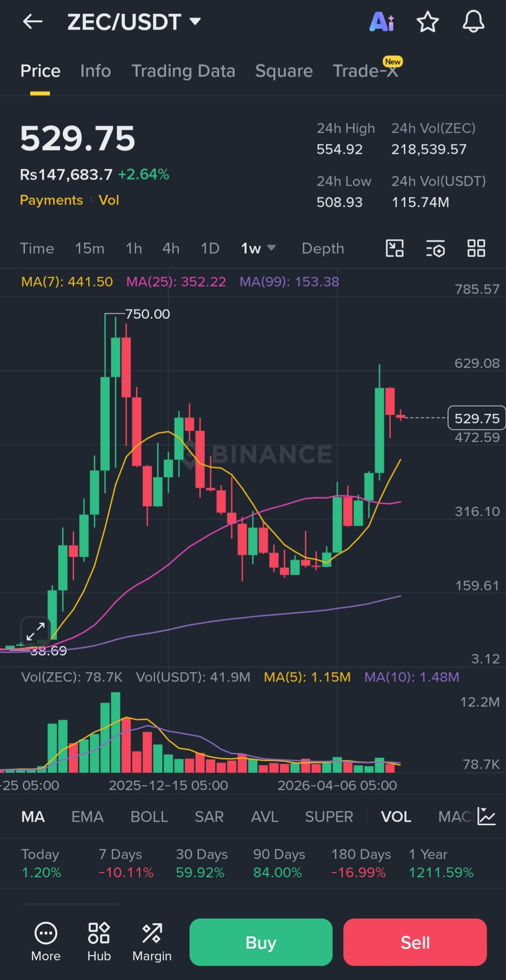Screen dimensions: 506x980
Task: Switch to the Price tab
Action: [x=40, y=71]
